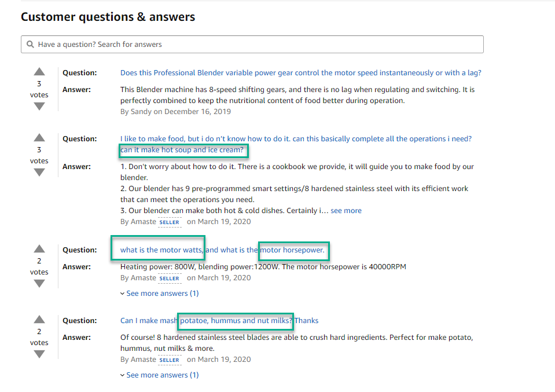The width and height of the screenshot is (555, 392).
Task: Expand more answers under nut milks question
Action: click(160, 375)
